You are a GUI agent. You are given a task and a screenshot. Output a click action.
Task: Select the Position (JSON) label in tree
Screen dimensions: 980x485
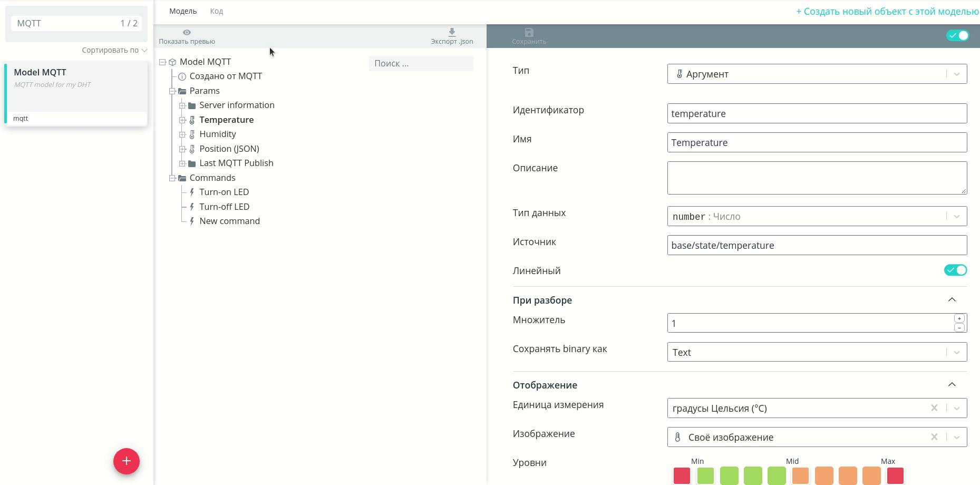pos(229,149)
